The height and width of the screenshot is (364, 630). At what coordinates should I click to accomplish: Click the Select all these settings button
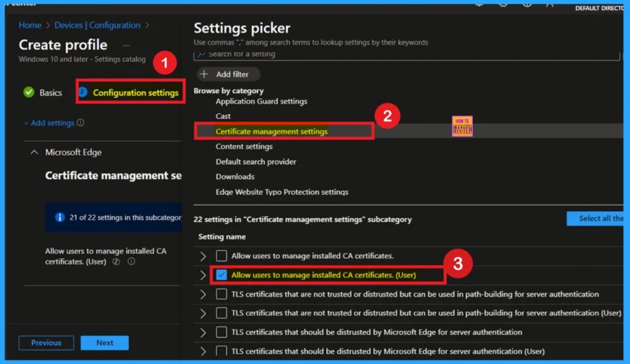(595, 218)
